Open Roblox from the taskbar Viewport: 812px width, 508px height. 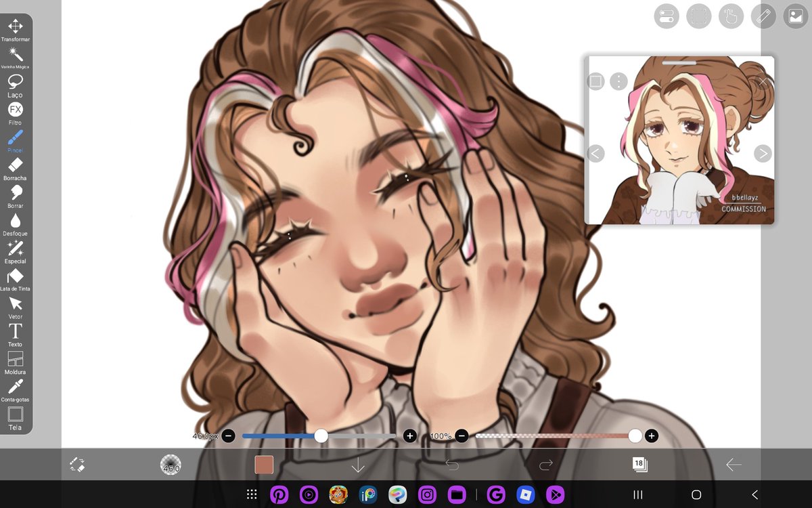point(525,495)
